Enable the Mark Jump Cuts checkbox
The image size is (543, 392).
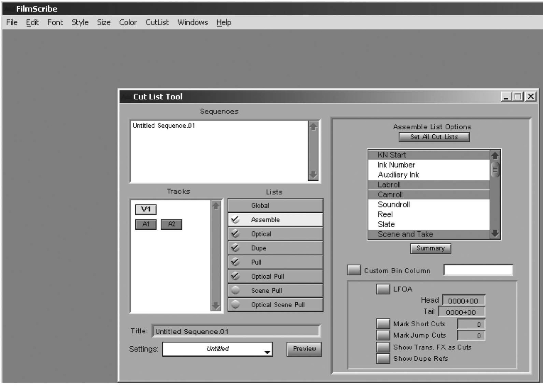[383, 335]
